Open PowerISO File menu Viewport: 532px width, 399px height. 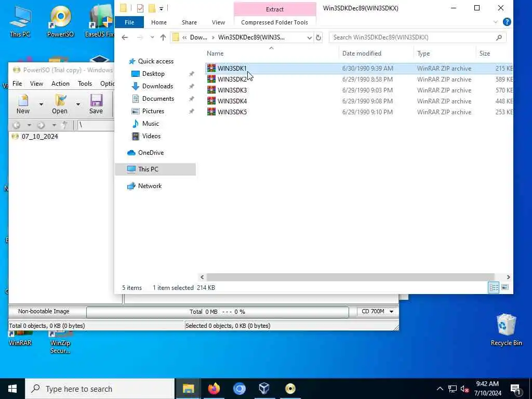tap(17, 84)
